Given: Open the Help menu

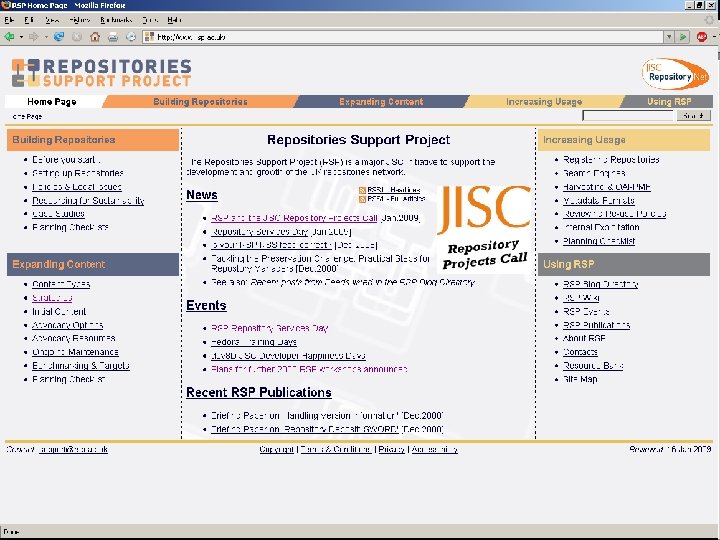Looking at the screenshot, I should point(174,20).
